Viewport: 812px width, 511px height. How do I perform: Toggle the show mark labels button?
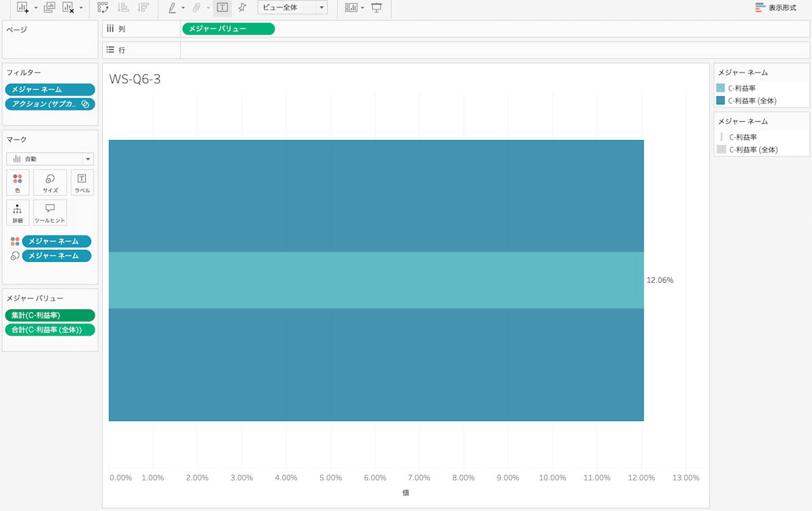[222, 7]
